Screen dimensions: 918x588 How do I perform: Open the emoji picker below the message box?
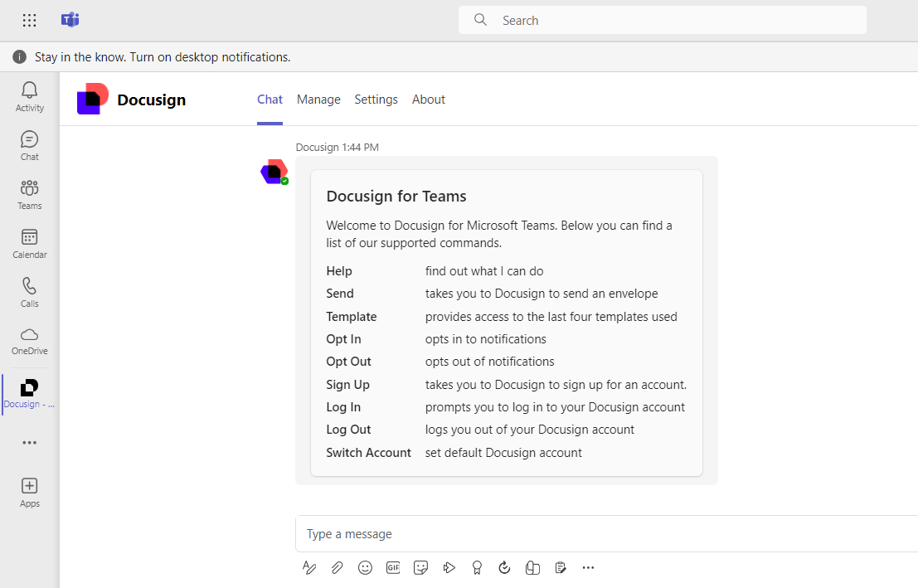365,567
